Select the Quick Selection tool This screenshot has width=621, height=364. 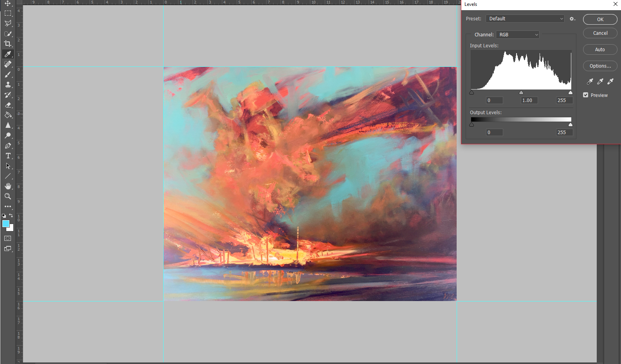[x=8, y=34]
